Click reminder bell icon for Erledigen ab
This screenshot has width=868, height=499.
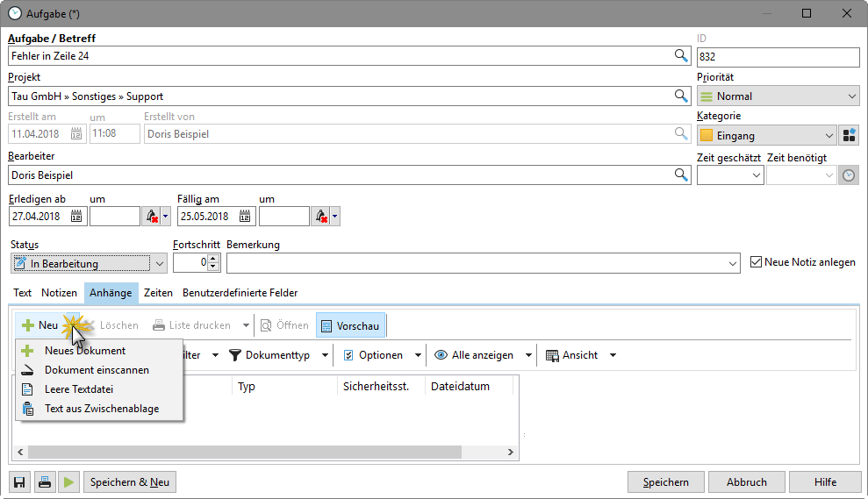(151, 216)
